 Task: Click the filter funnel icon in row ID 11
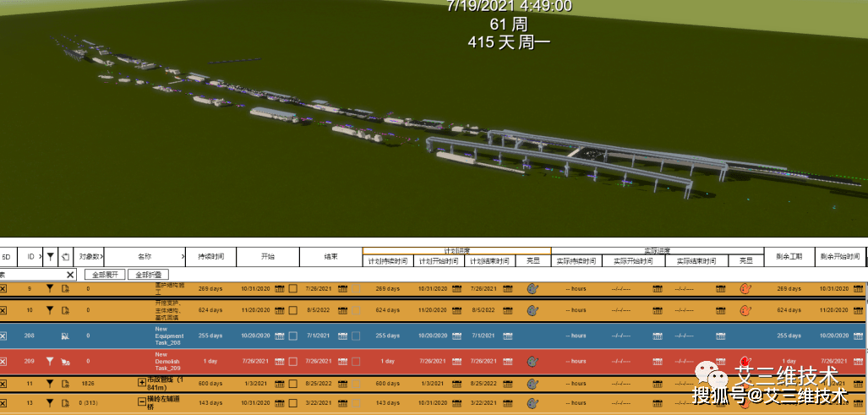(50, 383)
